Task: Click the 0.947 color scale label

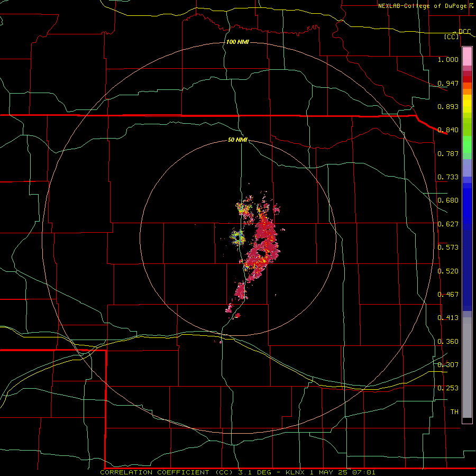Action: [448, 83]
